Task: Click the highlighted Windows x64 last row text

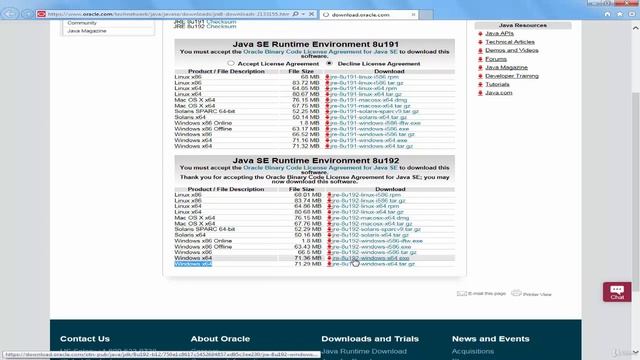Action: (193, 264)
